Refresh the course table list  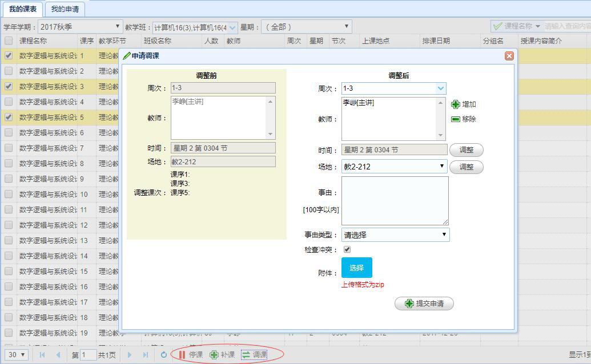tap(164, 355)
